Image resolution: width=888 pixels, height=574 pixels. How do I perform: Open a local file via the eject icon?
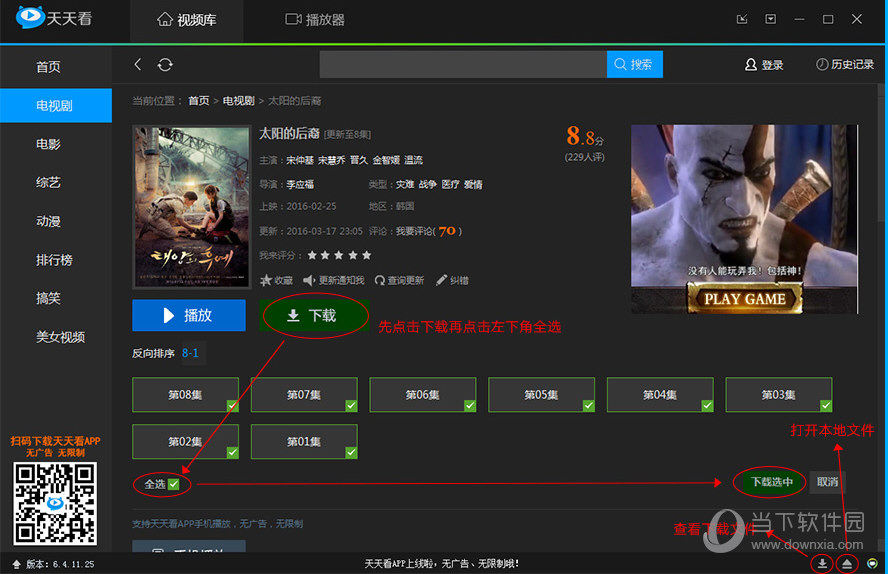point(847,564)
